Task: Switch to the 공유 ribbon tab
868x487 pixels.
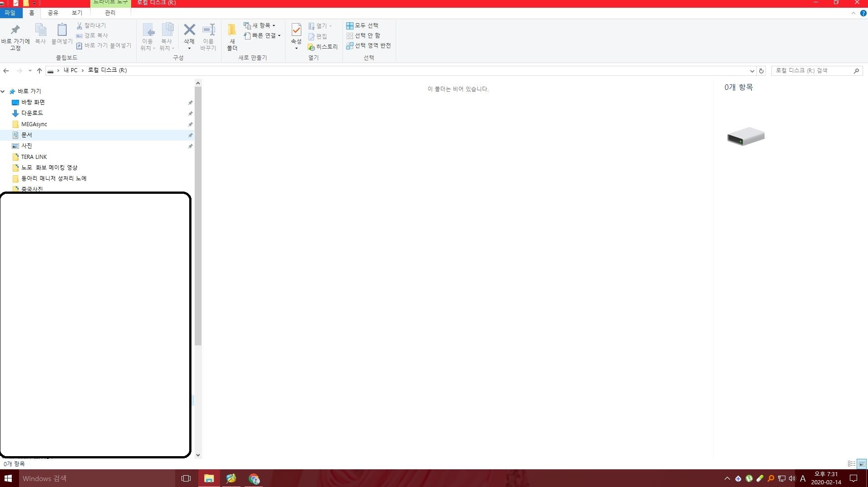Action: (53, 13)
